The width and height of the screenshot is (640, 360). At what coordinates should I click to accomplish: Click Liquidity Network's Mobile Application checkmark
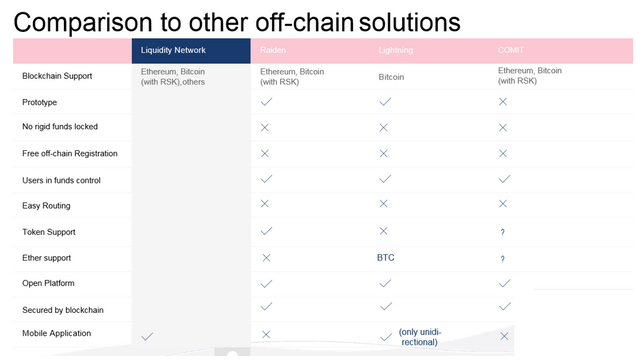(147, 336)
